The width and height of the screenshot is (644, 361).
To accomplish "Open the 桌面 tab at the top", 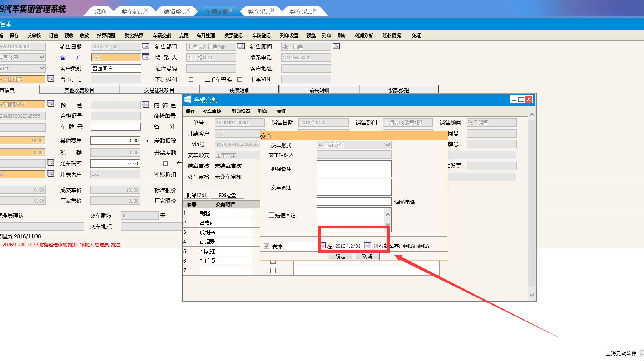I will (x=100, y=12).
